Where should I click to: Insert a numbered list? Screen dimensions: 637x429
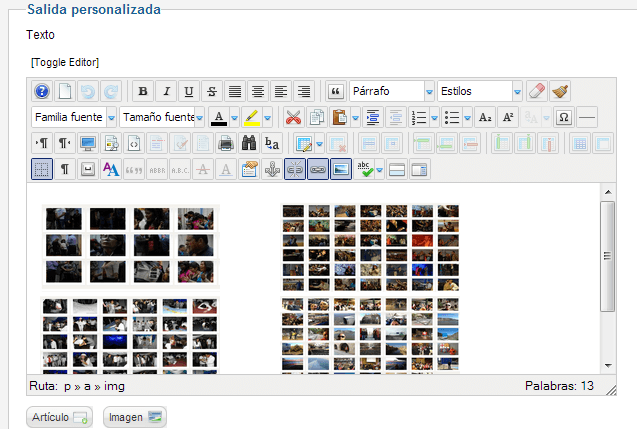pyautogui.click(x=418, y=117)
